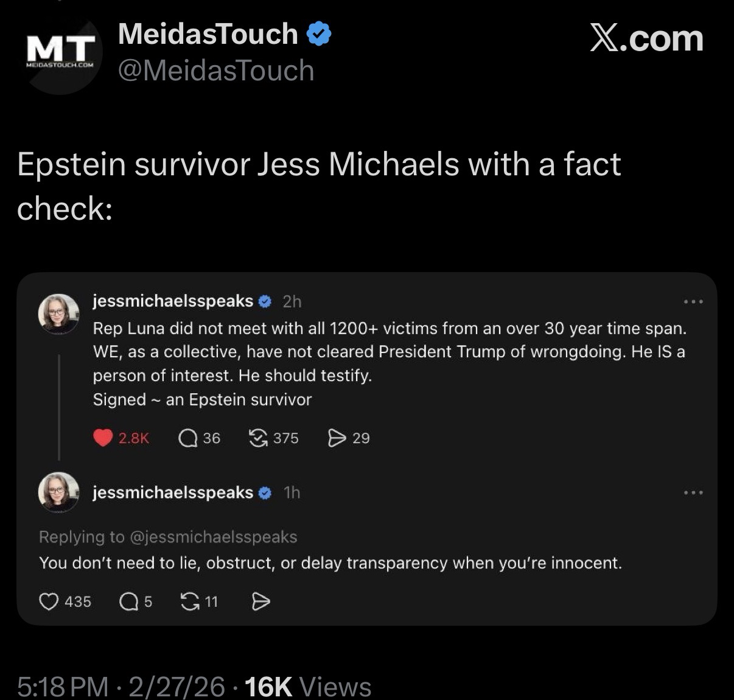Viewport: 734px width, 700px height.
Task: Click the X.com logo
Action: pos(646,39)
